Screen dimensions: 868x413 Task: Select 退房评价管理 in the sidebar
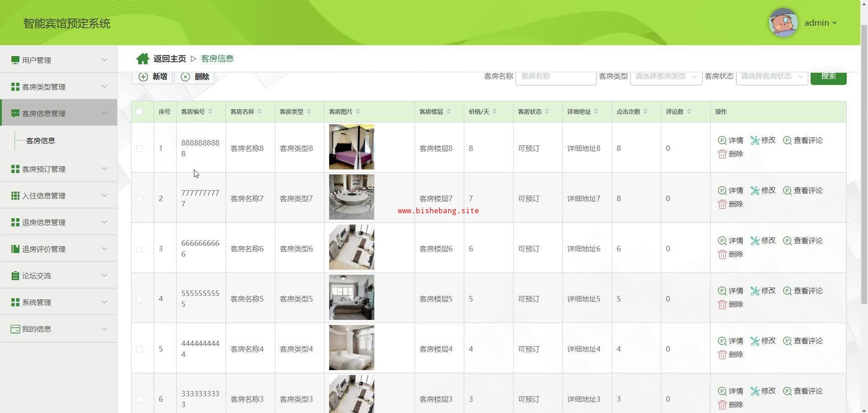(x=59, y=249)
